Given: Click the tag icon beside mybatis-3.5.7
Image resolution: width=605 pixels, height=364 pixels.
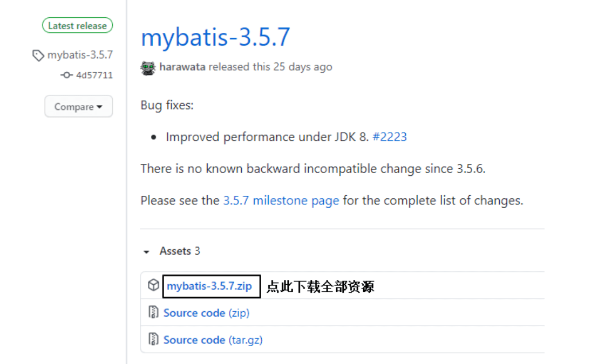Looking at the screenshot, I should pyautogui.click(x=38, y=55).
